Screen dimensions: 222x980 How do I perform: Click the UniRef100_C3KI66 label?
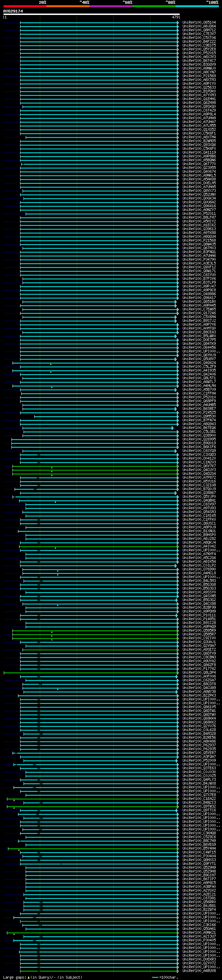coord(199,925)
